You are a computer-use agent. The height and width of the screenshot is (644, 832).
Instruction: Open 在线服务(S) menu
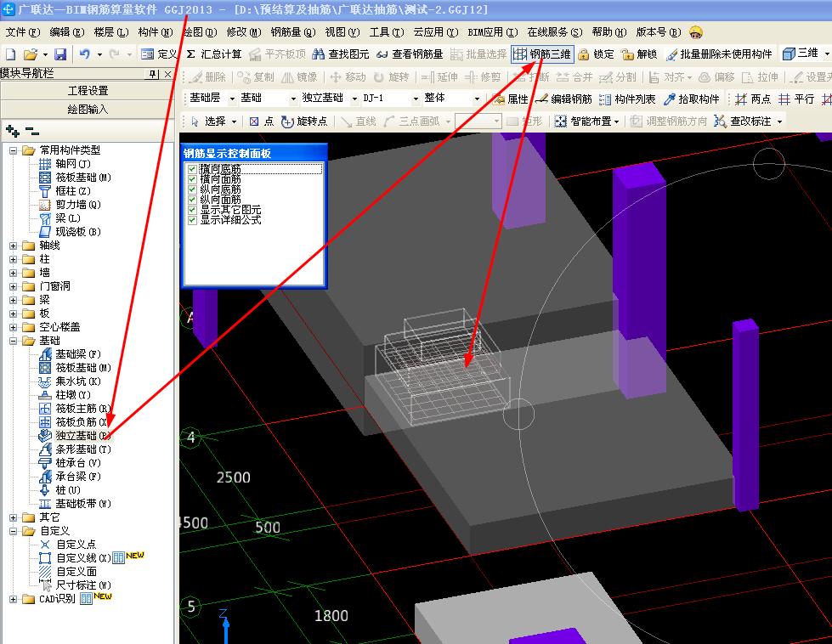coord(554,32)
